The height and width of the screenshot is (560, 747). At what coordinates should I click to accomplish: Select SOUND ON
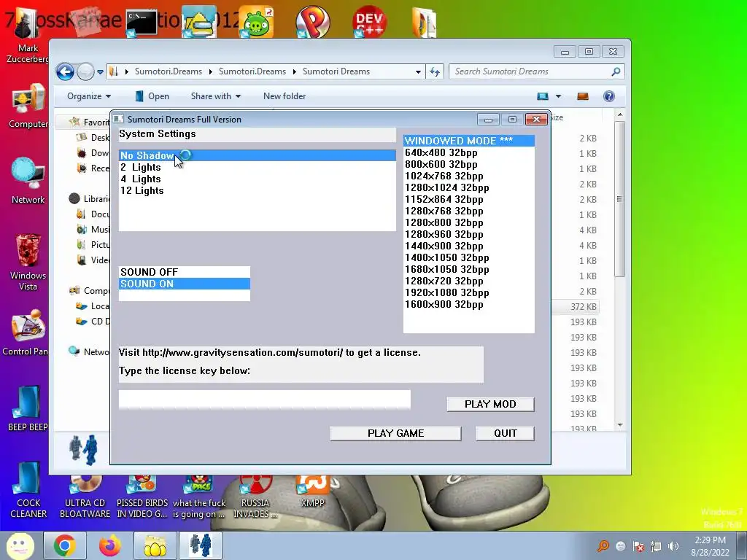(185, 284)
